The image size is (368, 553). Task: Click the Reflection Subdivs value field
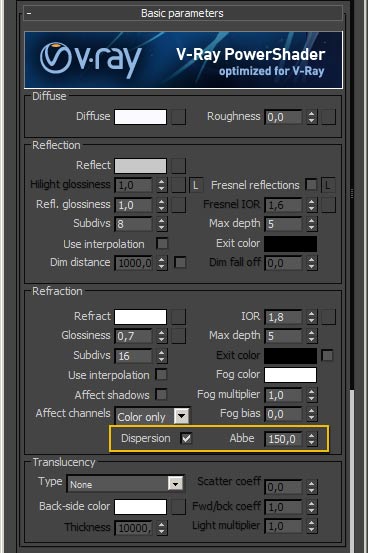(x=133, y=224)
